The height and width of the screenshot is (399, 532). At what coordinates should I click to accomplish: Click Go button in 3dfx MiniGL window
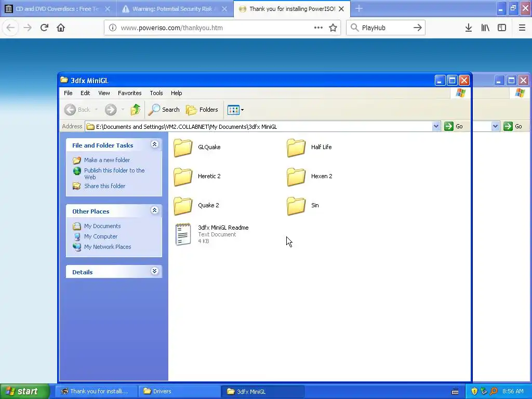pyautogui.click(x=454, y=127)
